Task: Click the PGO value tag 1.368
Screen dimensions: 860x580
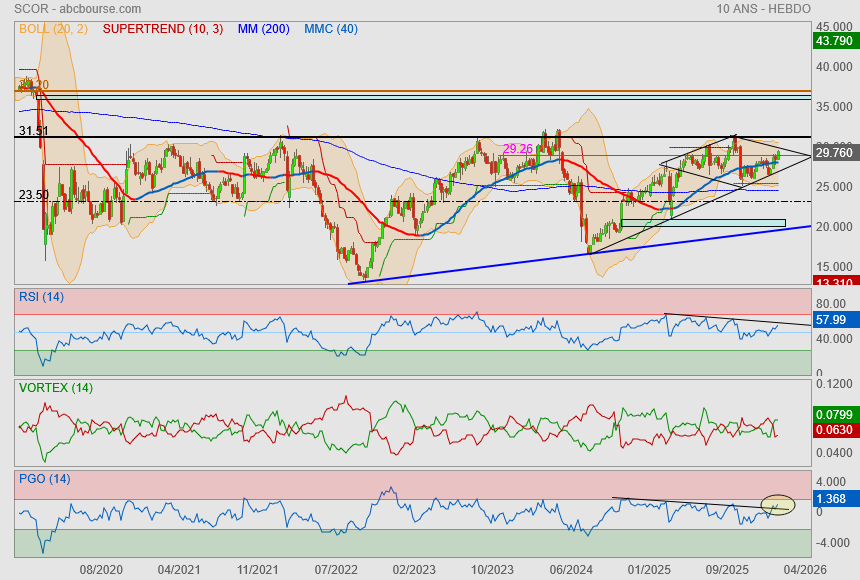Action: 832,497
